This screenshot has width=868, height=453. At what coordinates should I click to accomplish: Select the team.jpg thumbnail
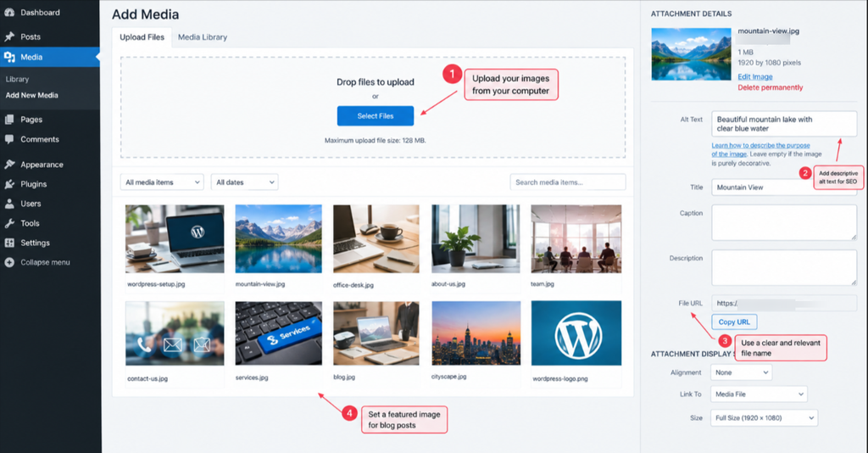576,238
